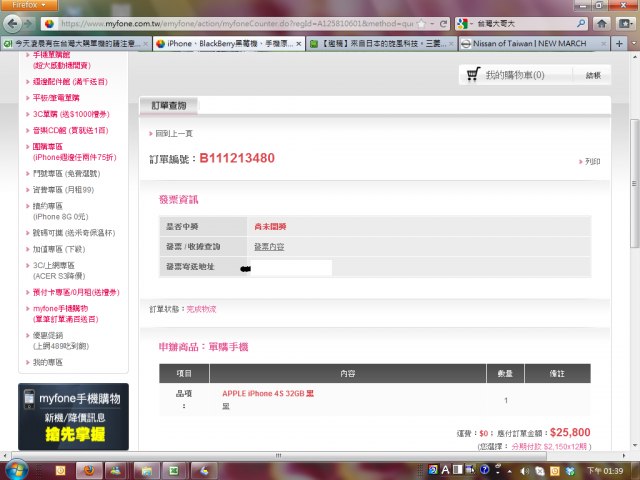Click the address bar URL field

point(237,24)
